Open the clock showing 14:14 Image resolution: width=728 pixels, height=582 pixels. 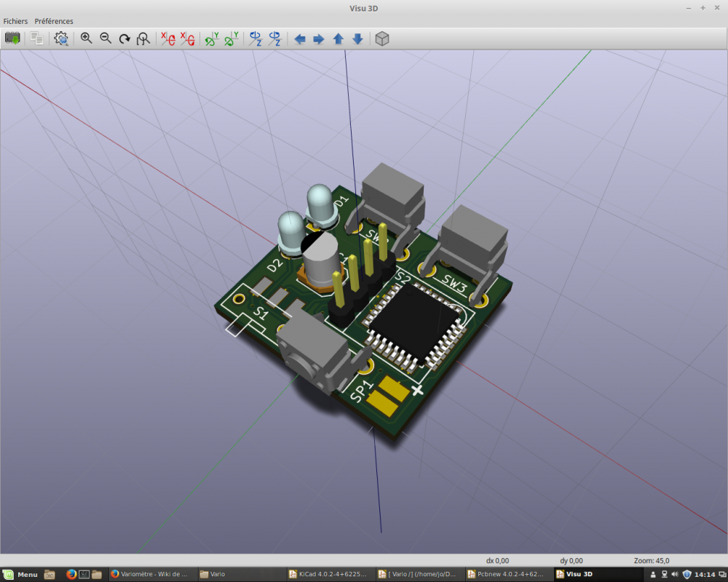click(x=704, y=575)
